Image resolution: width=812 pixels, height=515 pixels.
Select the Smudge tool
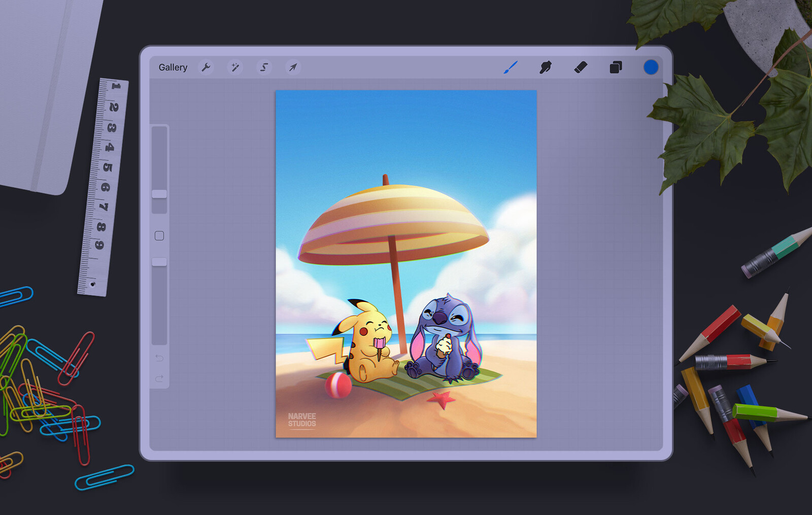point(546,67)
